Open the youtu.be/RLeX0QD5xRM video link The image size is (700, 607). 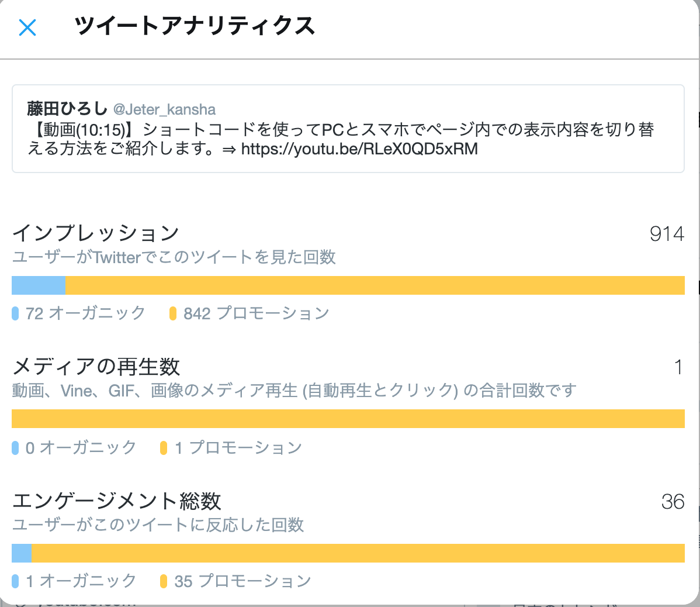click(359, 149)
